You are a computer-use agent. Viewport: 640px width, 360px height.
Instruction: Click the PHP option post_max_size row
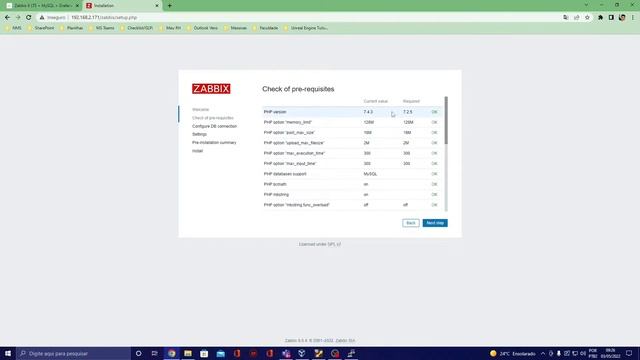point(352,133)
